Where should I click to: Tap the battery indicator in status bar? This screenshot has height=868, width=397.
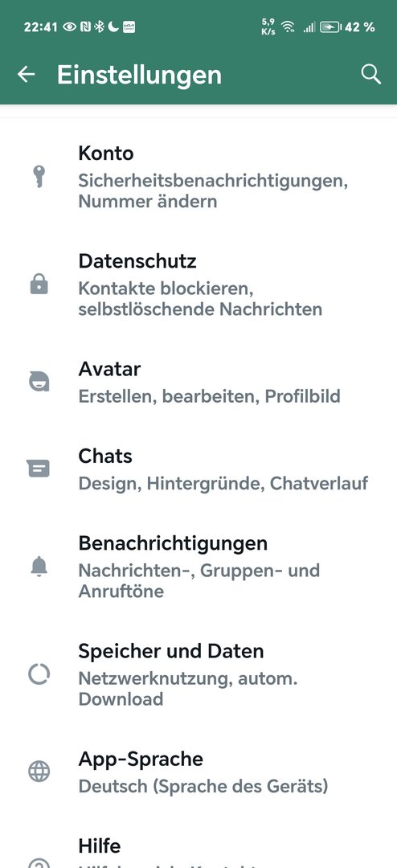[x=331, y=27]
